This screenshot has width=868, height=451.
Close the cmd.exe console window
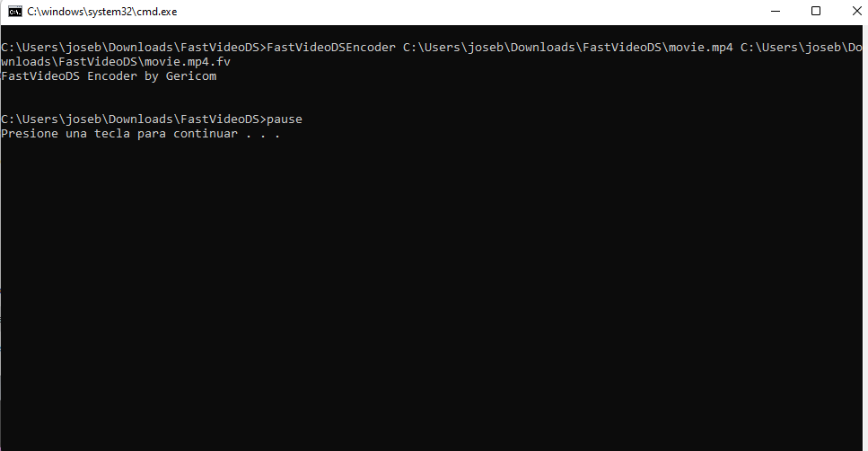click(x=855, y=12)
